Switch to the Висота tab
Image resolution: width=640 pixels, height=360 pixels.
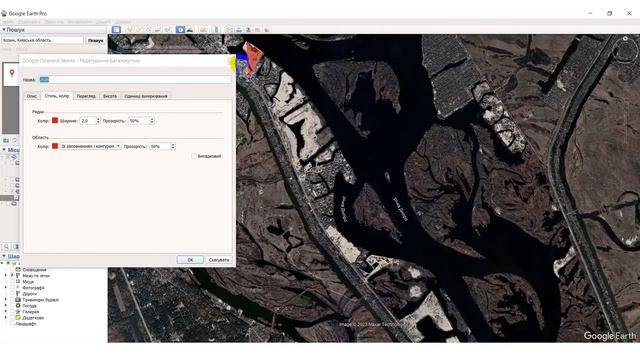(110, 96)
